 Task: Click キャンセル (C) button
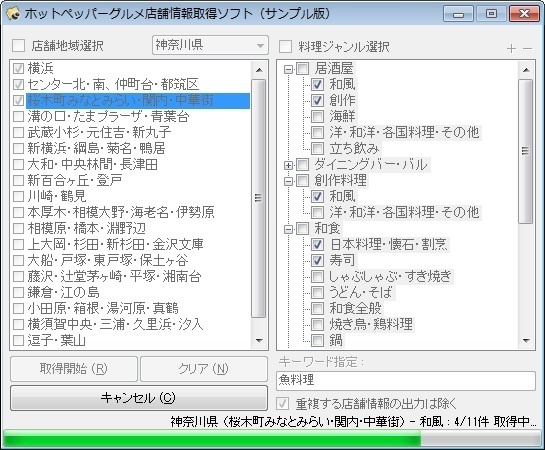pos(139,398)
